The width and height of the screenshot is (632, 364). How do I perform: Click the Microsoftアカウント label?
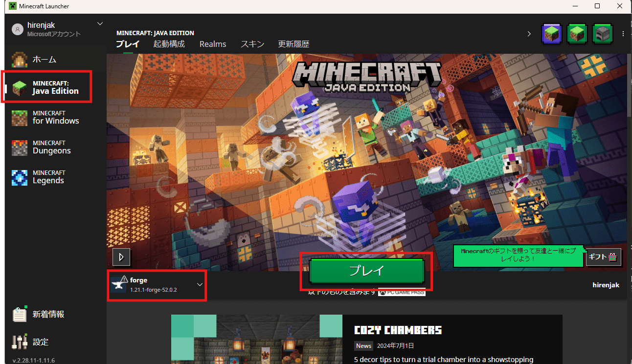[x=54, y=34]
